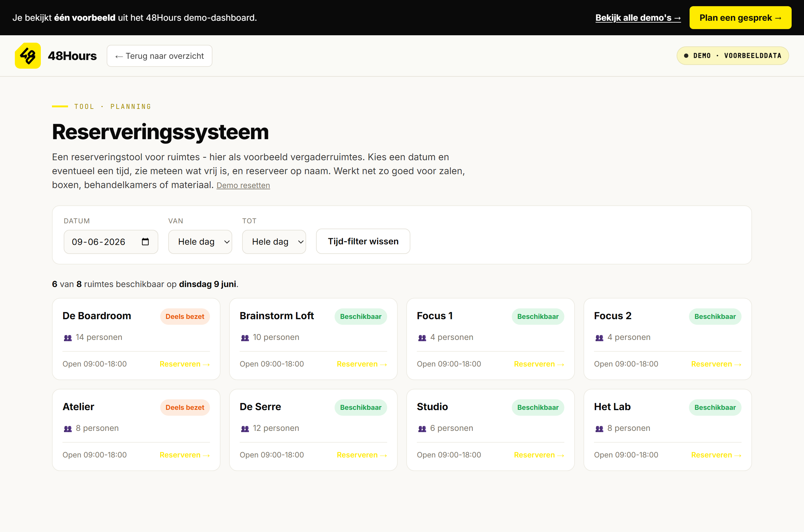Screen dimensions: 804x532
Task: Click the Focus 2 card title
Action: pos(612,315)
